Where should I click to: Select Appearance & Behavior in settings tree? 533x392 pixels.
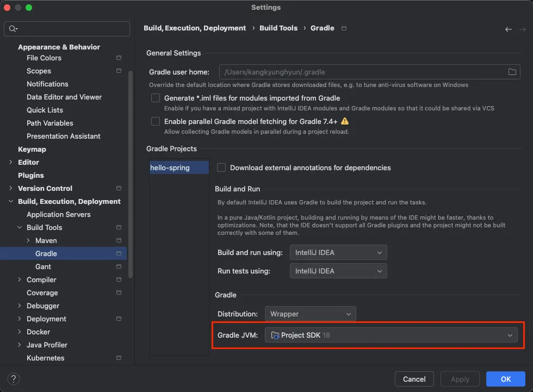click(59, 47)
